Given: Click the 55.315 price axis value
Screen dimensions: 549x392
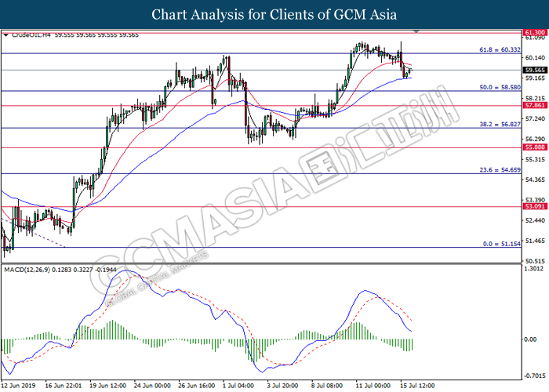Looking at the screenshot, I should pyautogui.click(x=535, y=160).
